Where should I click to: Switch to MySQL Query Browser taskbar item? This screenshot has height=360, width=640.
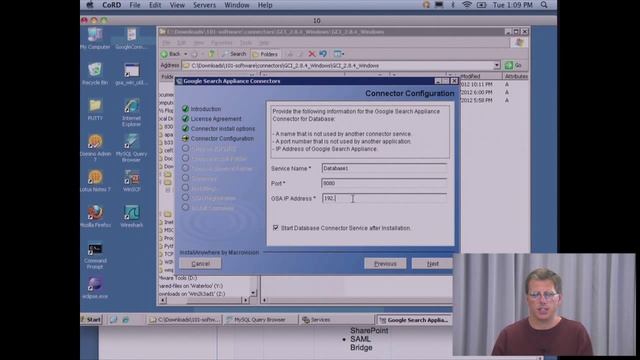pyautogui.click(x=260, y=320)
